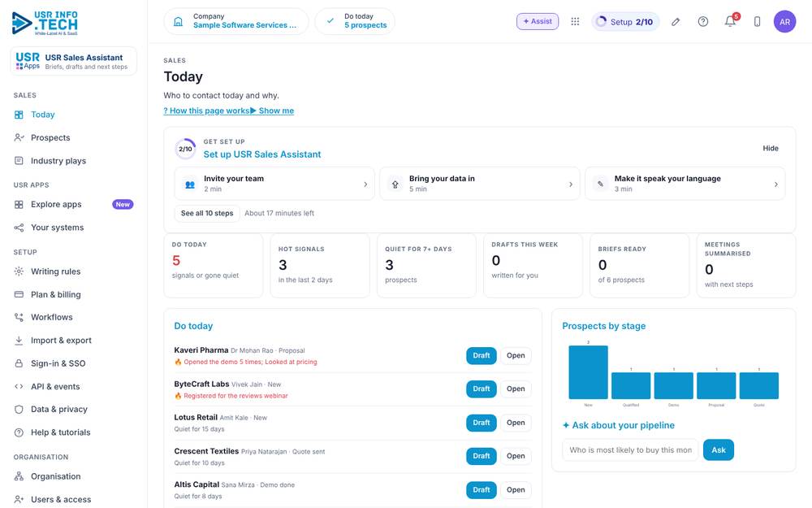Open the Company Sample Software Services selector
Viewport: 812px width, 508px height.
(236, 21)
